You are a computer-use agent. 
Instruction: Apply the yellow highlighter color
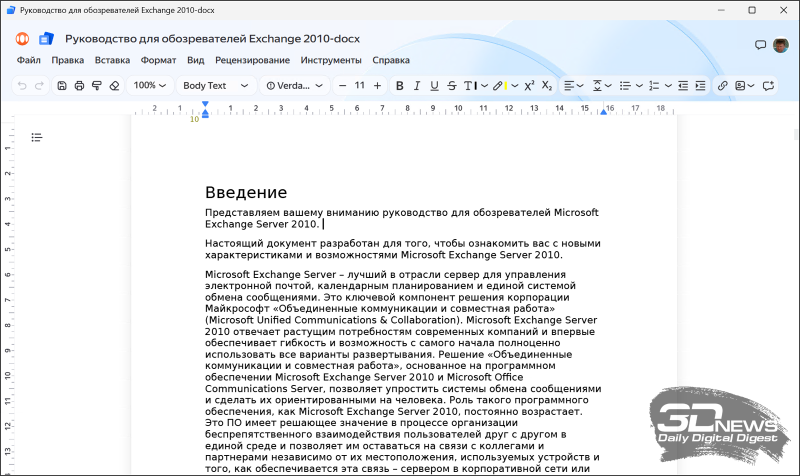(499, 86)
